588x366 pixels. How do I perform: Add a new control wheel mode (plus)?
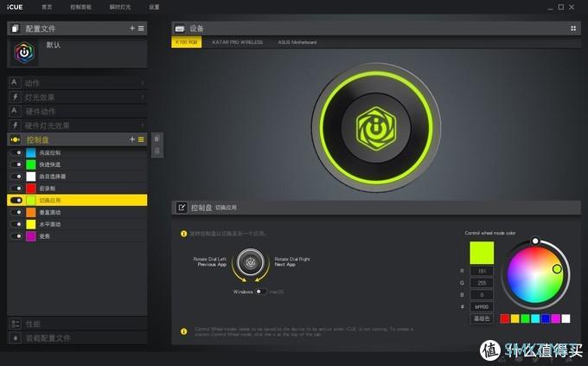(x=132, y=139)
